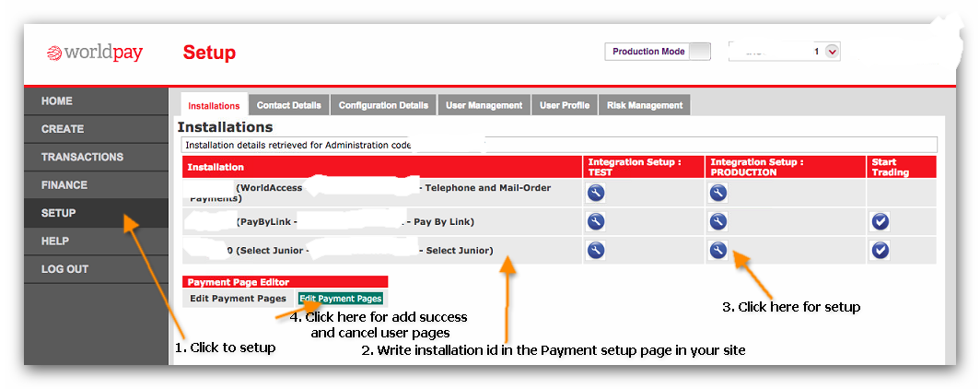Open FINANCE in the sidebar
Viewport: 980px width, 389px height.
(96, 185)
